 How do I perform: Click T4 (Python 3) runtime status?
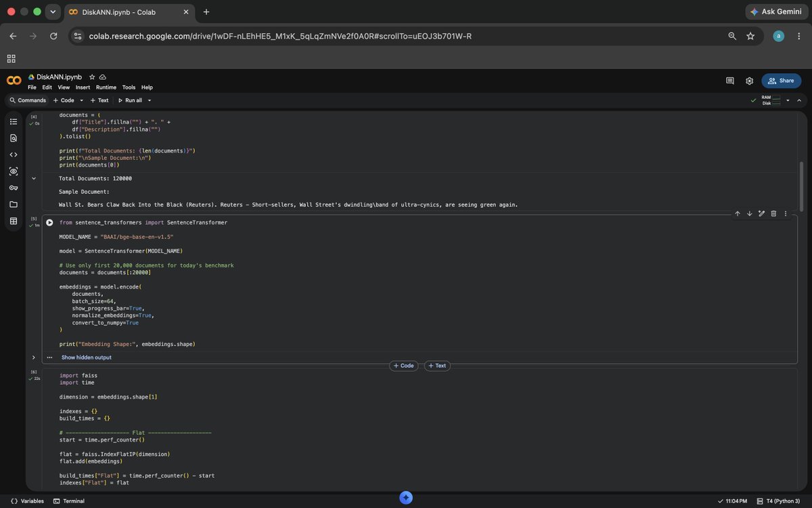pyautogui.click(x=778, y=501)
